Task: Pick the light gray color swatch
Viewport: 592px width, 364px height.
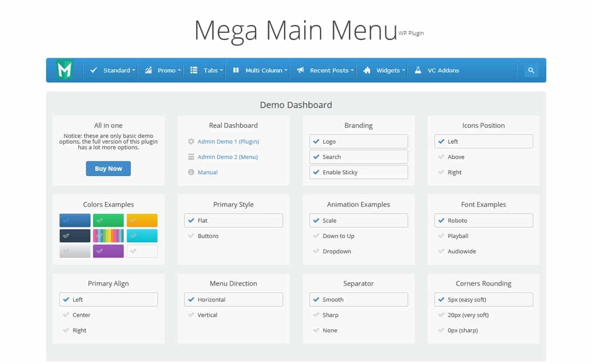Action: click(75, 251)
